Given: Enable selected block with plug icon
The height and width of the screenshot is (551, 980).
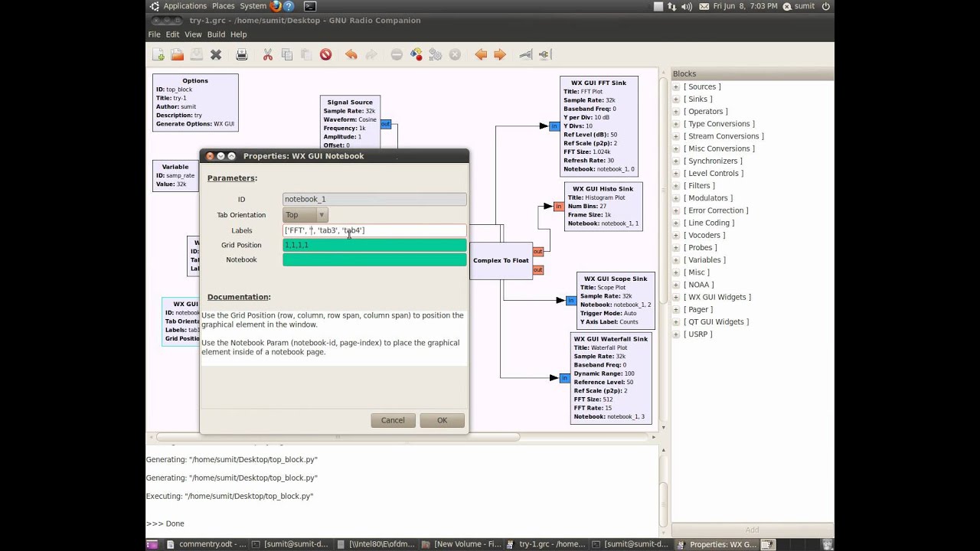Looking at the screenshot, I should (526, 54).
